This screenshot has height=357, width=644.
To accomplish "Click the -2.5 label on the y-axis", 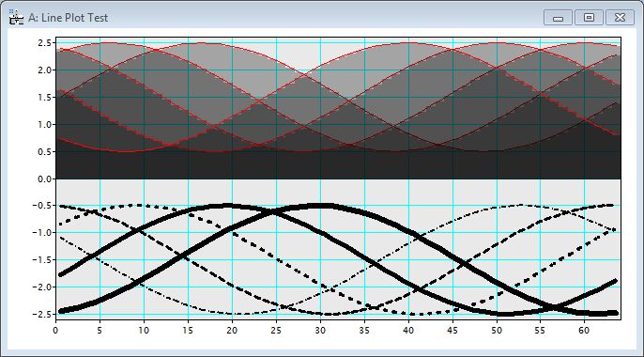I will (42, 315).
